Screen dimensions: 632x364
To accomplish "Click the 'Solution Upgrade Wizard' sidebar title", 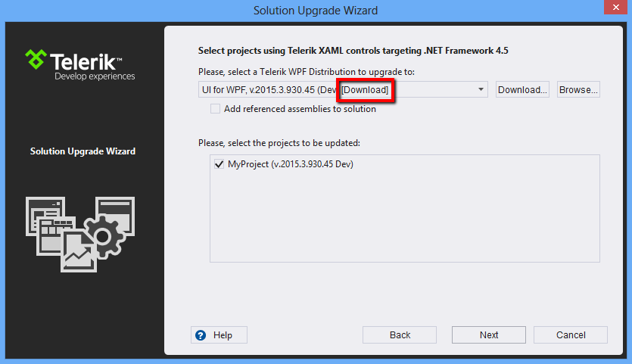I will click(83, 151).
